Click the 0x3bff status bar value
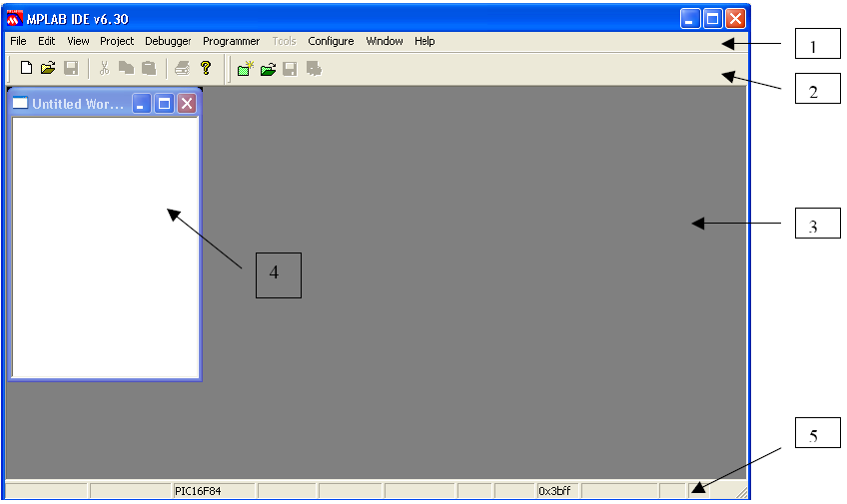This screenshot has height=504, width=847. pyautogui.click(x=554, y=491)
